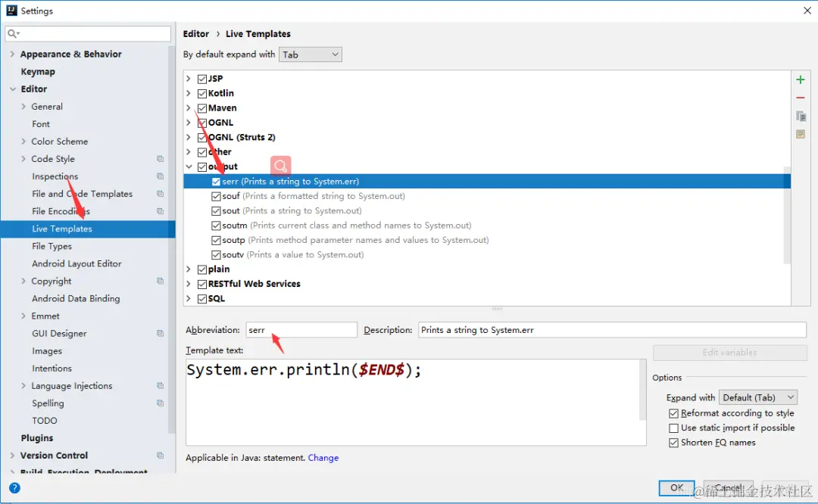Click the duplicate template icon
This screenshot has width=818, height=504.
[801, 117]
